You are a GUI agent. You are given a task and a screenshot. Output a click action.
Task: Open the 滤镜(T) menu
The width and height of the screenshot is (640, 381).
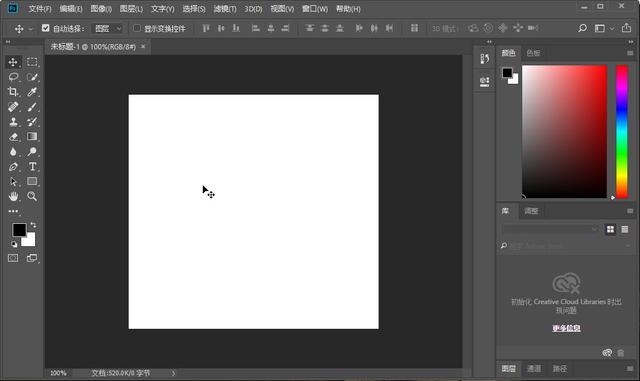(x=225, y=9)
